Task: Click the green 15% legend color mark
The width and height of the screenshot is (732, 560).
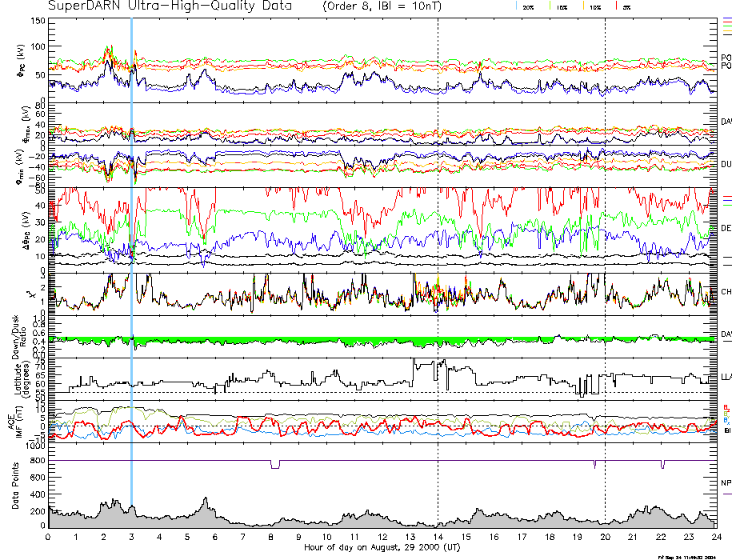Action: (x=550, y=6)
